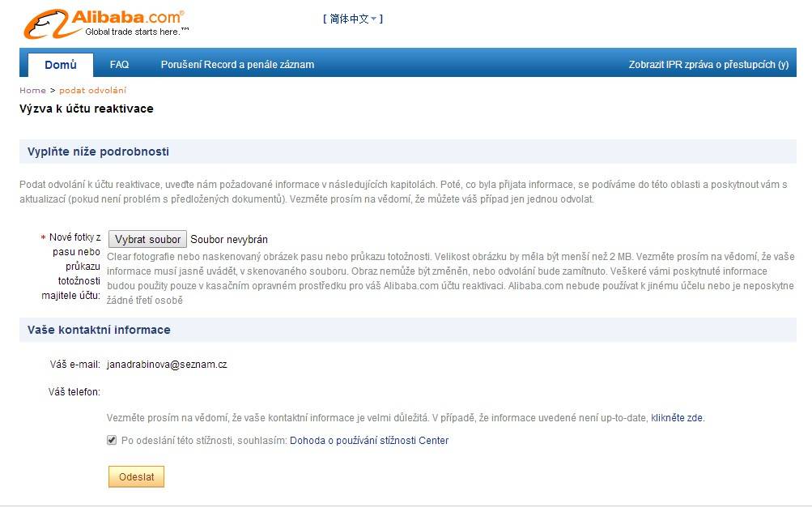812x508 pixels.
Task: Click the Vyplňte níže podrobnosti section header
Action: click(407, 152)
